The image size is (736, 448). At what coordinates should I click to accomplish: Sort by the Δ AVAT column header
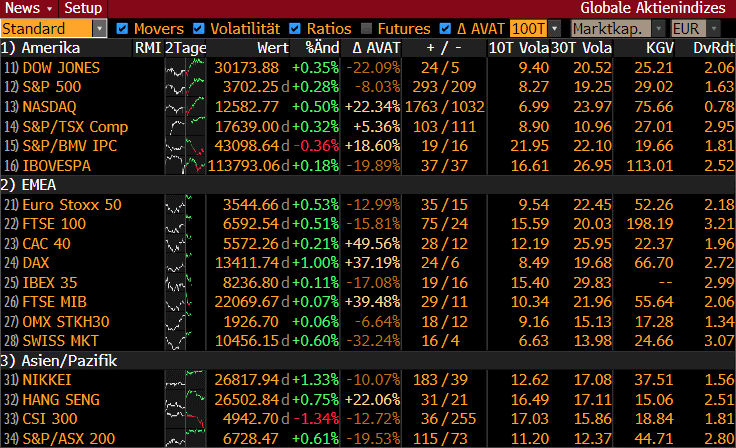[x=376, y=48]
